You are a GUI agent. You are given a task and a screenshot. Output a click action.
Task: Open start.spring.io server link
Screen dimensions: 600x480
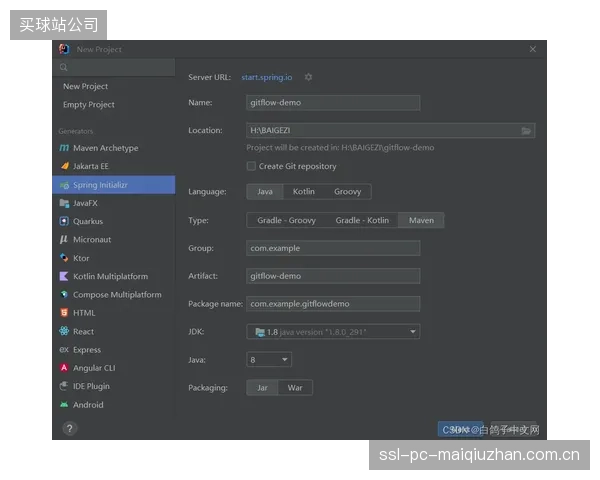(x=267, y=77)
